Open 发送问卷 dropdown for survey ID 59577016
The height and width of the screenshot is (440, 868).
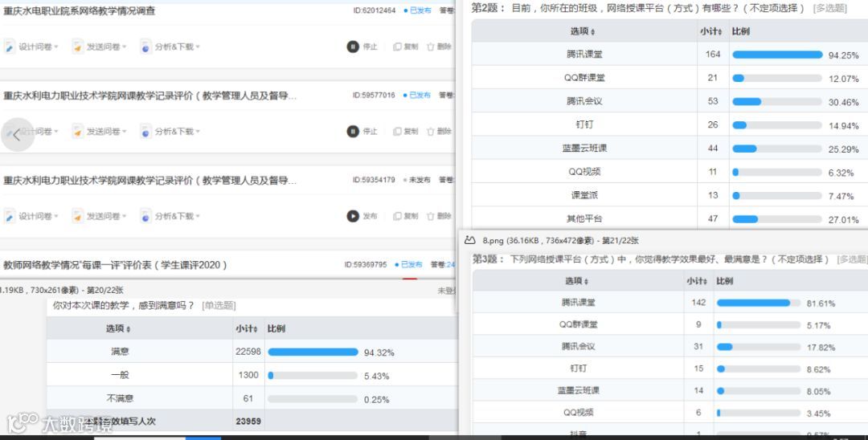click(x=100, y=132)
